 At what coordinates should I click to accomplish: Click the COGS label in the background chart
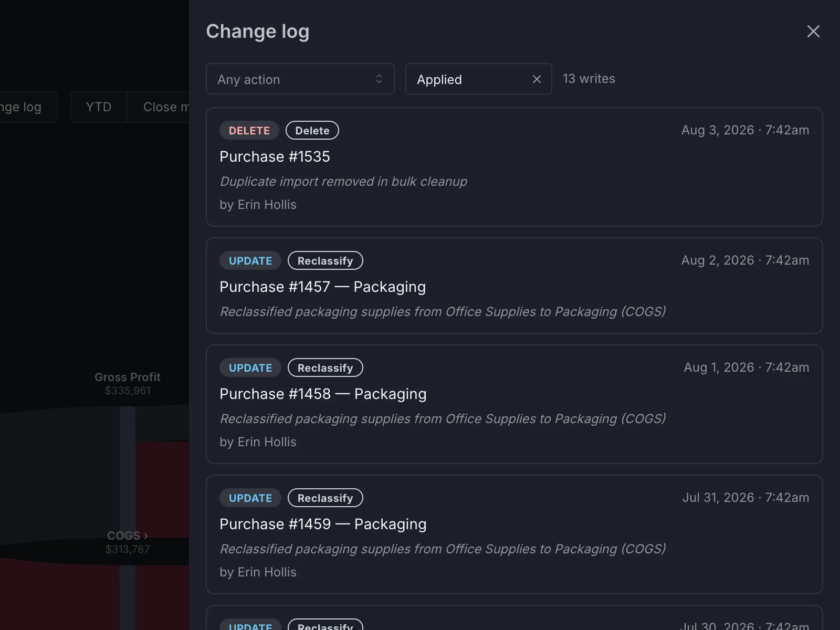point(128,535)
